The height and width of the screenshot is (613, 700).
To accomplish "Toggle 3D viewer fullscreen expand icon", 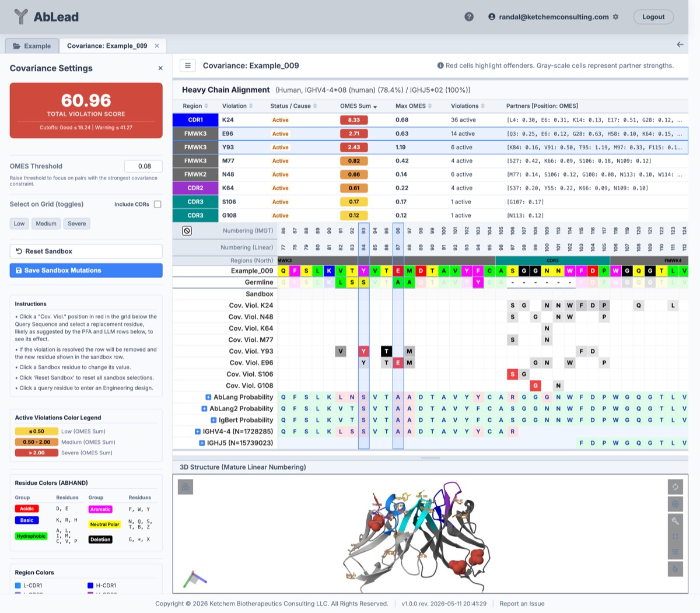I will click(675, 537).
